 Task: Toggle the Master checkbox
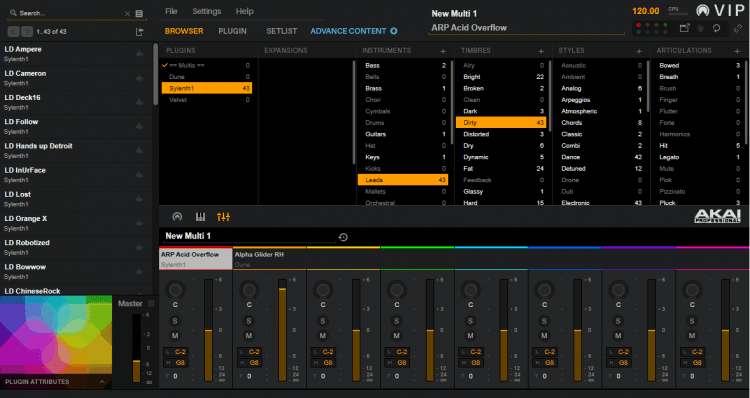[151, 303]
